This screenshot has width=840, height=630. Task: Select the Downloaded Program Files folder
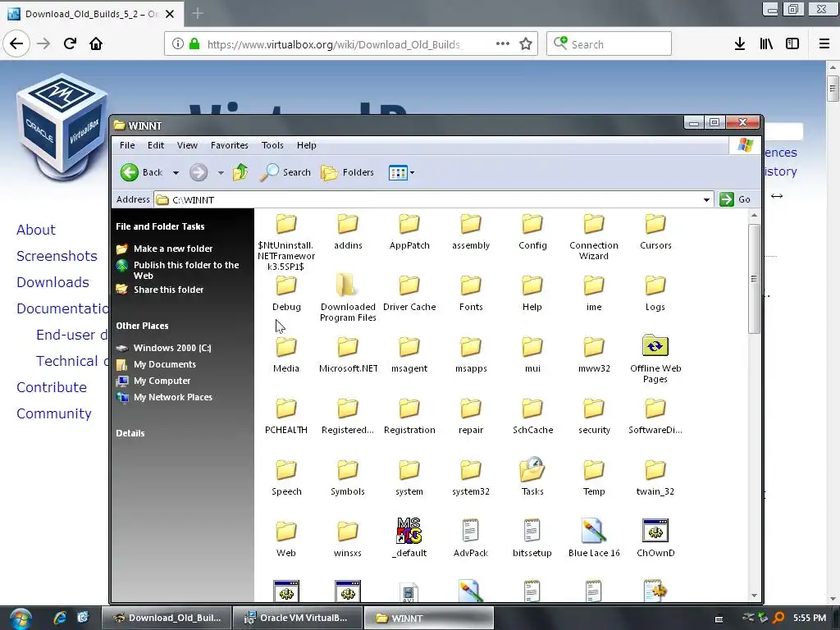pyautogui.click(x=348, y=297)
